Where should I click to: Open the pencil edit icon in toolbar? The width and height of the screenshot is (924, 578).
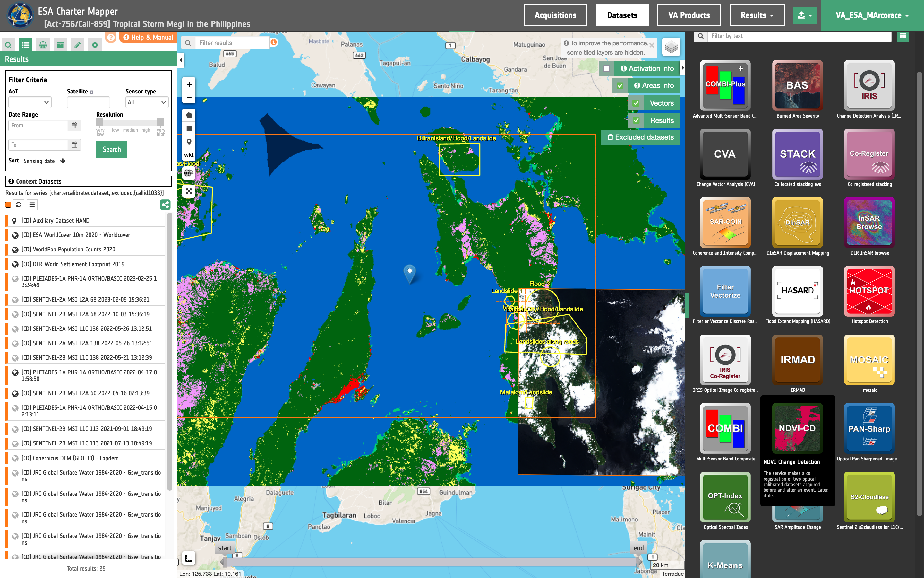78,45
